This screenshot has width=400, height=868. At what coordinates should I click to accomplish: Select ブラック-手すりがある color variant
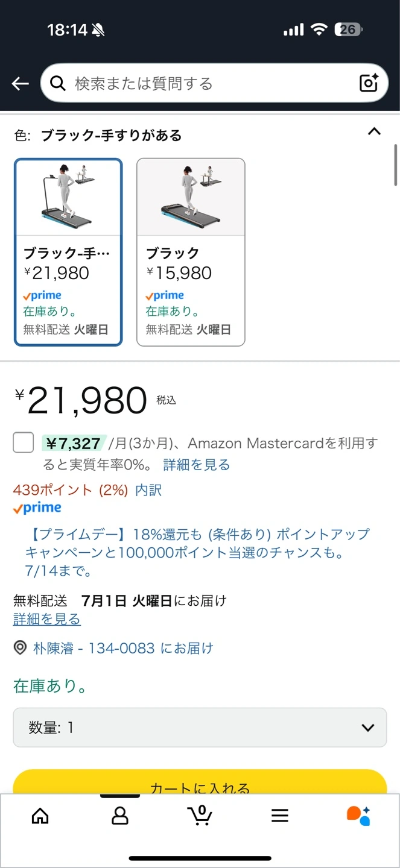[68, 252]
